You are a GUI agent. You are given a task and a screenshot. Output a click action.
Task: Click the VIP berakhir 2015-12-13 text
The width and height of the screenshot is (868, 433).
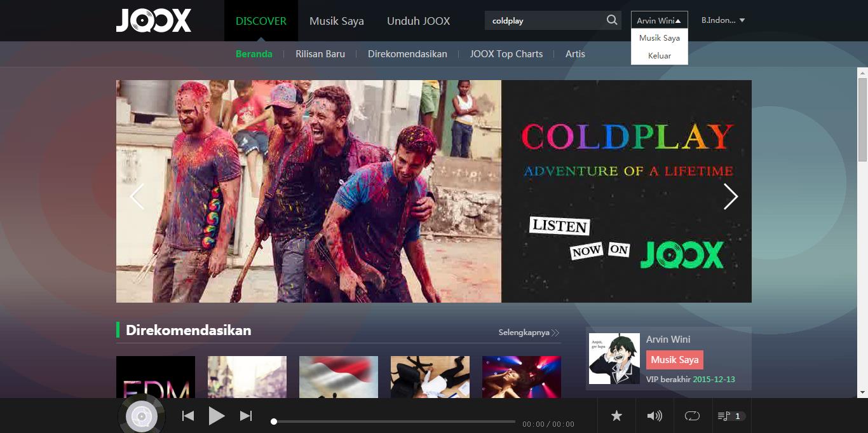pyautogui.click(x=691, y=380)
